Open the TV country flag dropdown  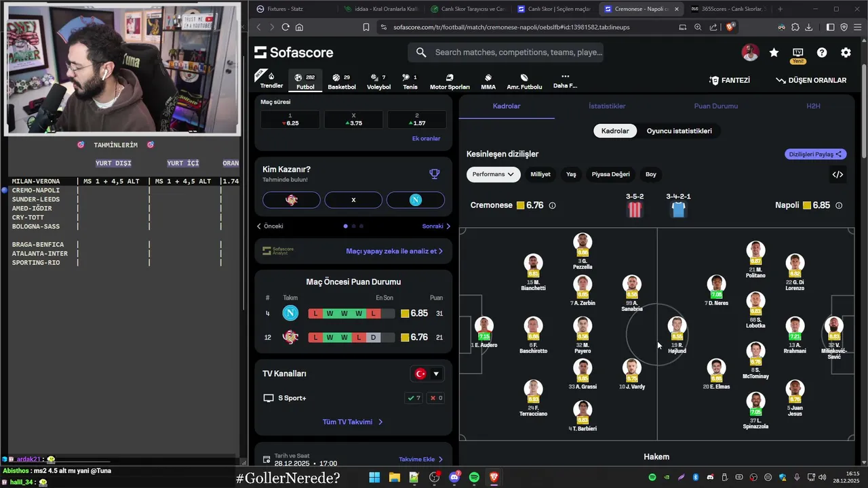[x=427, y=373]
